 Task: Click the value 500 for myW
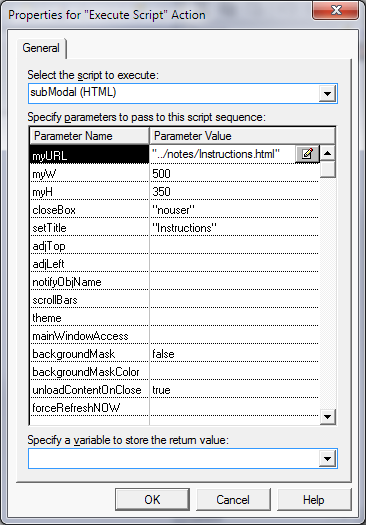pyautogui.click(x=234, y=173)
